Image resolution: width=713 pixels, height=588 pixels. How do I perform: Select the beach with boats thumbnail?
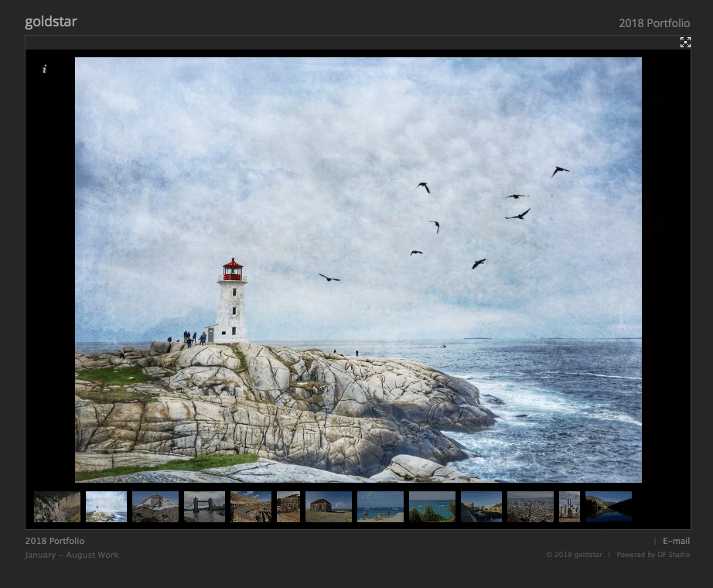380,507
